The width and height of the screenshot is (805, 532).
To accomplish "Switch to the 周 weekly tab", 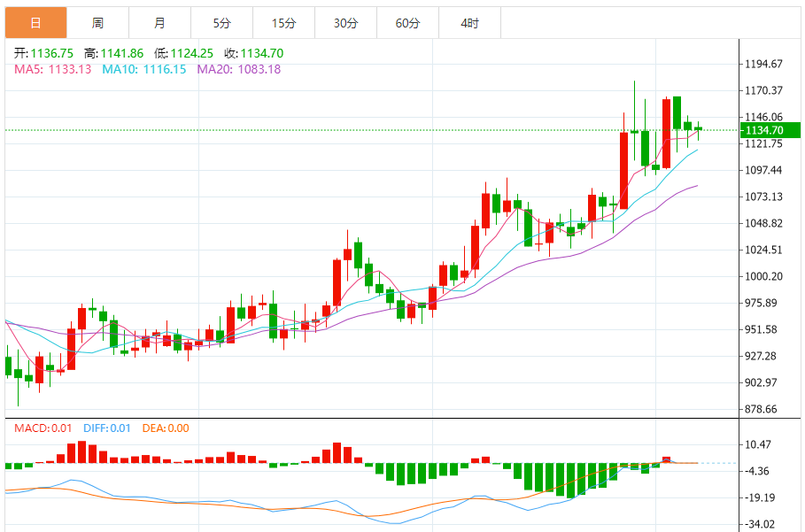I will point(97,23).
